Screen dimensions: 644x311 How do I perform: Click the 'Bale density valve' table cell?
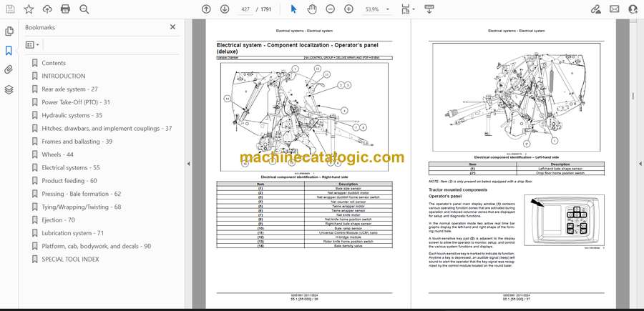[348, 246]
